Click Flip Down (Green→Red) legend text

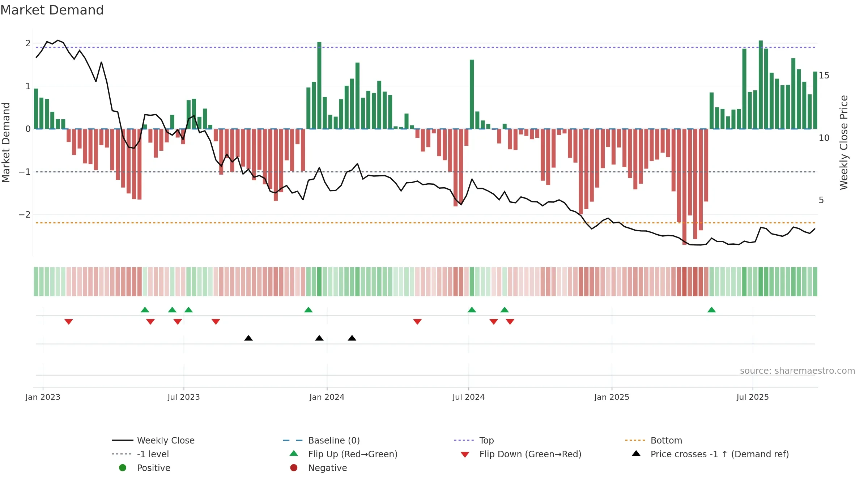(530, 454)
